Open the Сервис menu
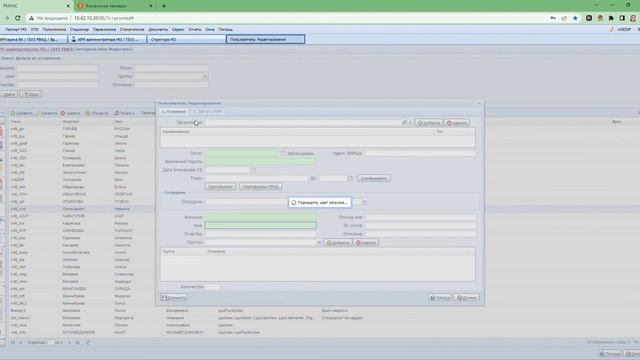Screen dimensions: 640x360 [x=178, y=29]
